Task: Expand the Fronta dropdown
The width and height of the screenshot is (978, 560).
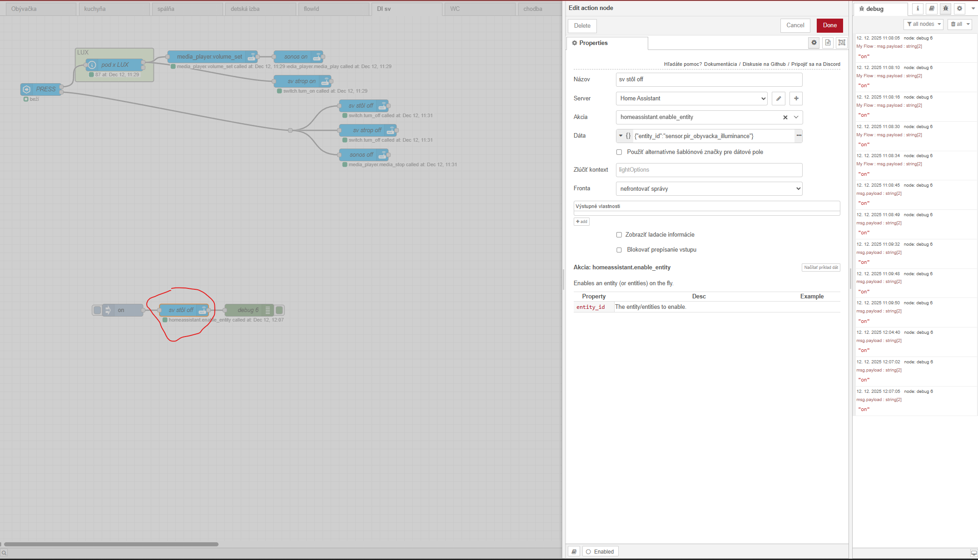Action: coord(709,188)
